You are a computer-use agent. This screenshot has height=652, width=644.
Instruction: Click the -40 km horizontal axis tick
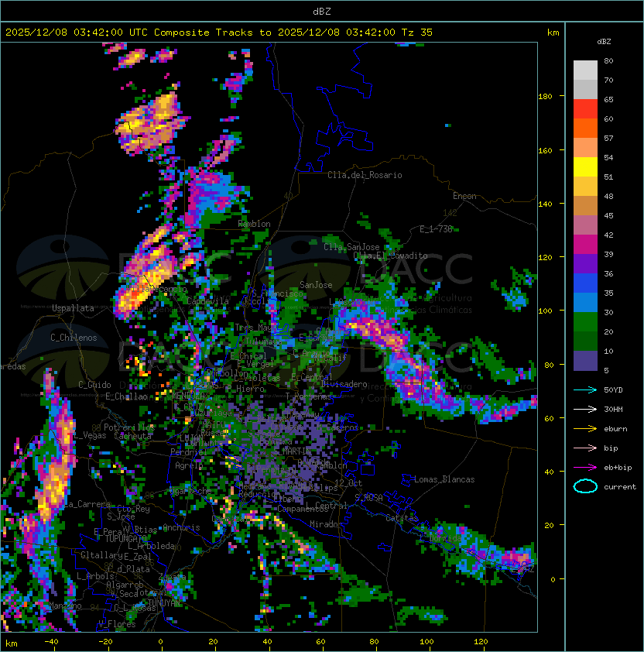coord(51,642)
